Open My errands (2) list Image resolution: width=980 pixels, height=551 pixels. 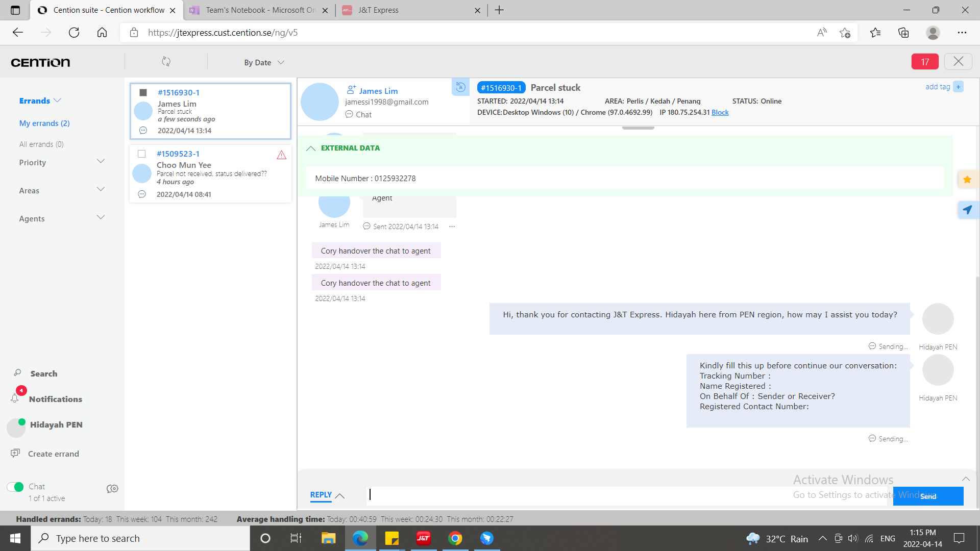tap(44, 123)
